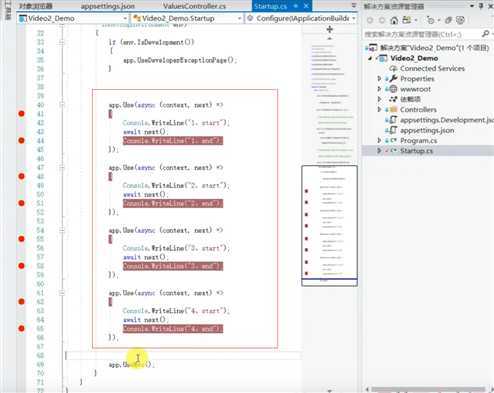Click the search magnifier icon in Solution Explorer
Viewport: 494px width, 393px height.
[x=486, y=34]
